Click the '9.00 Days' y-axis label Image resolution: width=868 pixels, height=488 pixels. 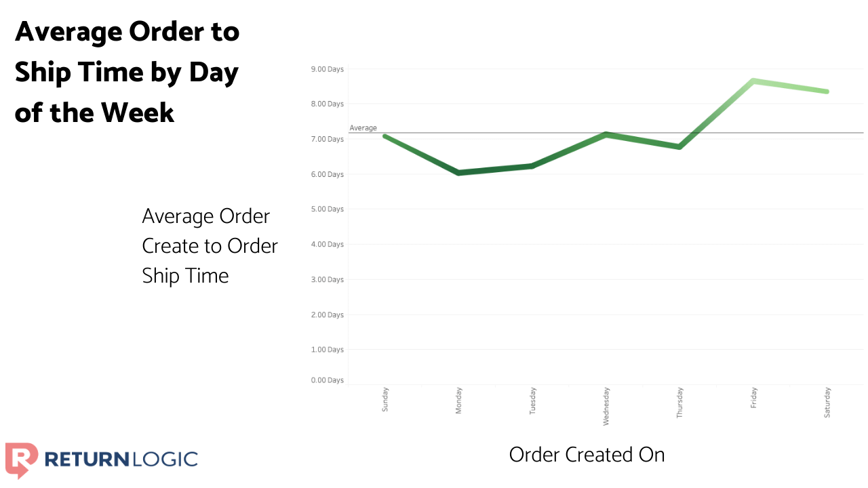pos(328,69)
